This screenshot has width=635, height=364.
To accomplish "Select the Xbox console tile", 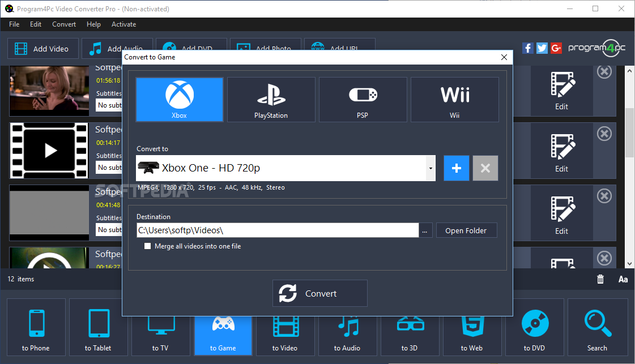I will point(180,100).
